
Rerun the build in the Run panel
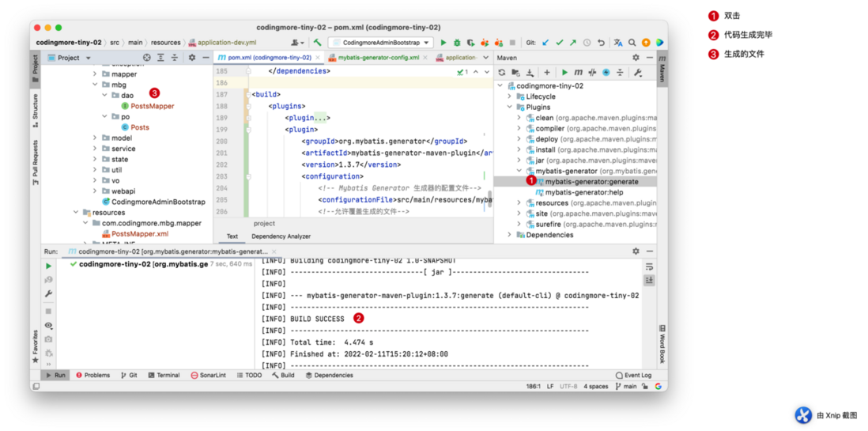(49, 267)
